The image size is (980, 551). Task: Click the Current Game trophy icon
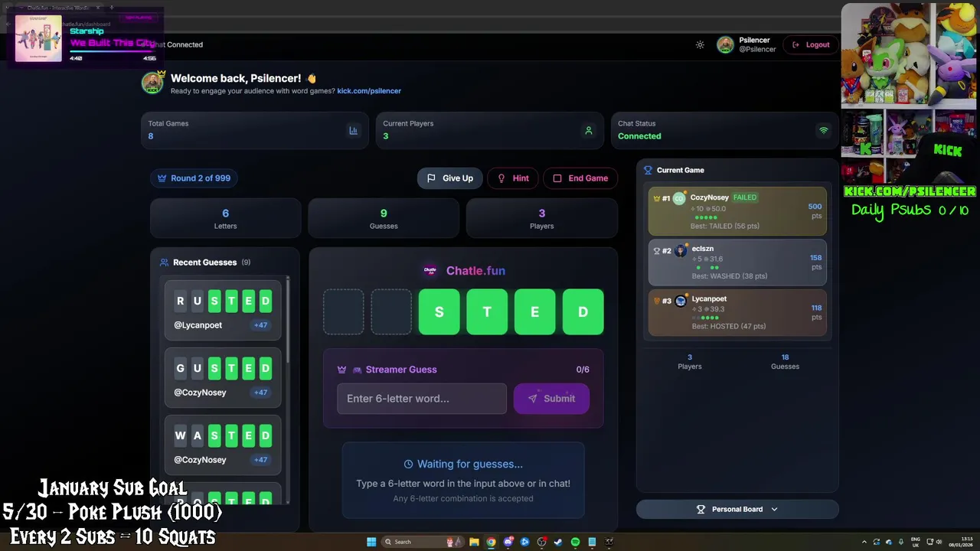pos(648,170)
